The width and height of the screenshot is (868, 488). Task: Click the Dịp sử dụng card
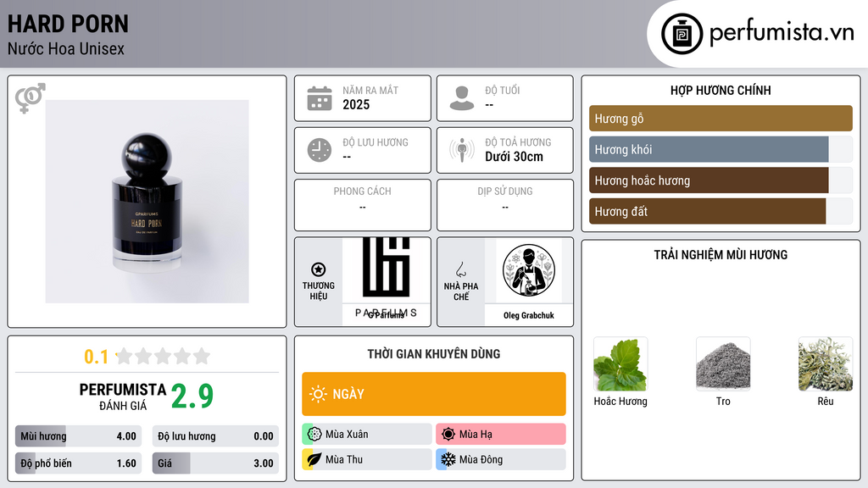505,205
